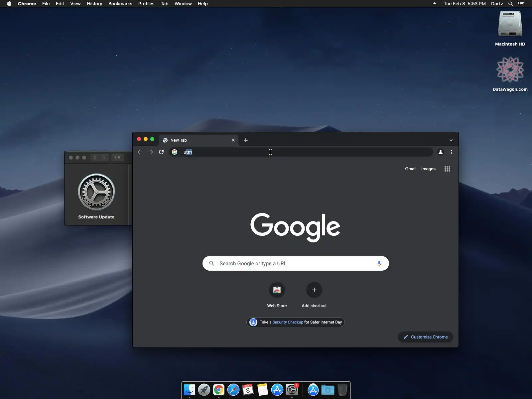Open the File menu
532x399 pixels.
point(46,4)
